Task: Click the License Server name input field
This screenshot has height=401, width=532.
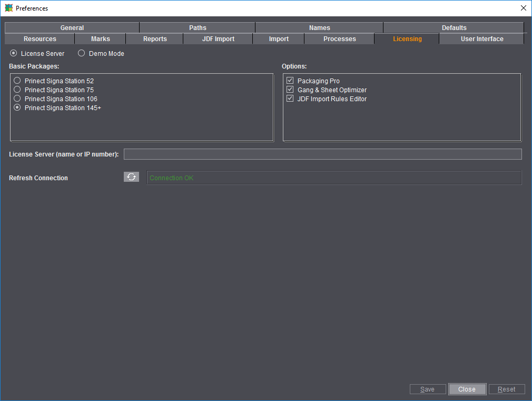Action: [x=323, y=154]
